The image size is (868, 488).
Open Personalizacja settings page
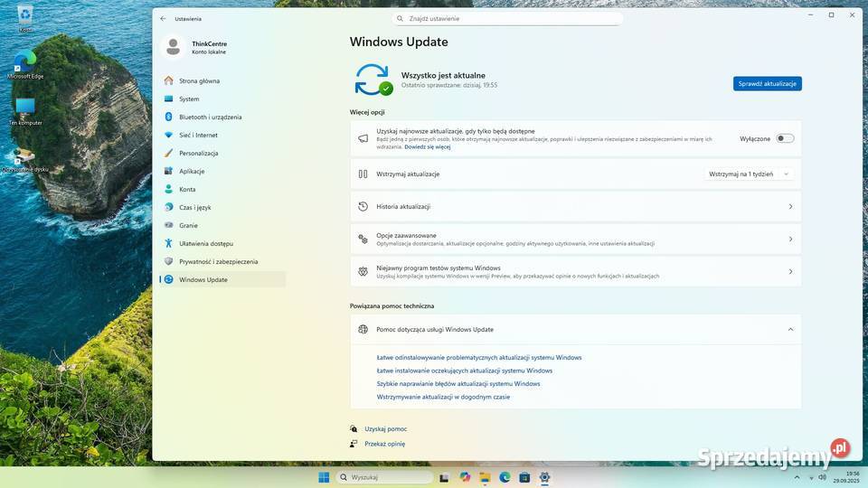tap(198, 153)
